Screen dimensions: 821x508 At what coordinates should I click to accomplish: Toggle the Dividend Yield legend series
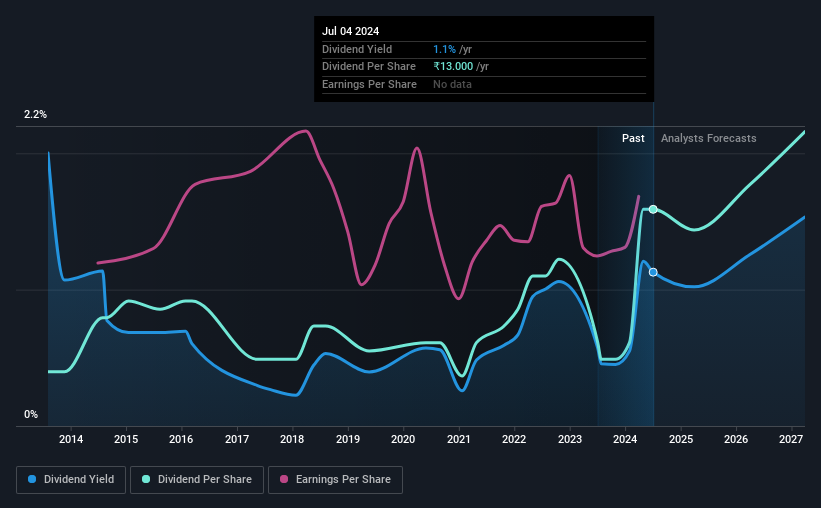coord(71,480)
